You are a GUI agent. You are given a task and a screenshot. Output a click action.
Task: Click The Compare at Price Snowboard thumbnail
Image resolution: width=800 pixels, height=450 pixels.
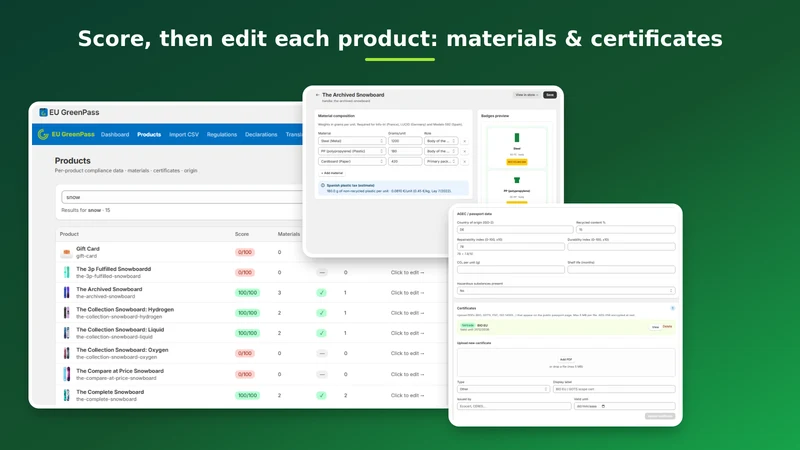click(66, 374)
